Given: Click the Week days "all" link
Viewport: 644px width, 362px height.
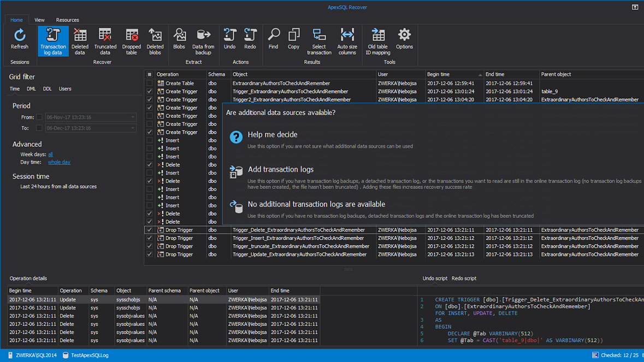Looking at the screenshot, I should pos(50,155).
